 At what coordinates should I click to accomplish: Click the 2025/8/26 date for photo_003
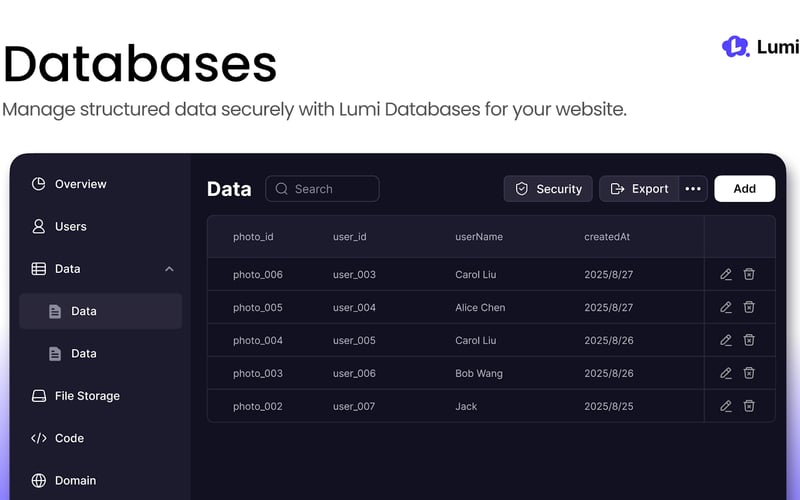(x=609, y=373)
